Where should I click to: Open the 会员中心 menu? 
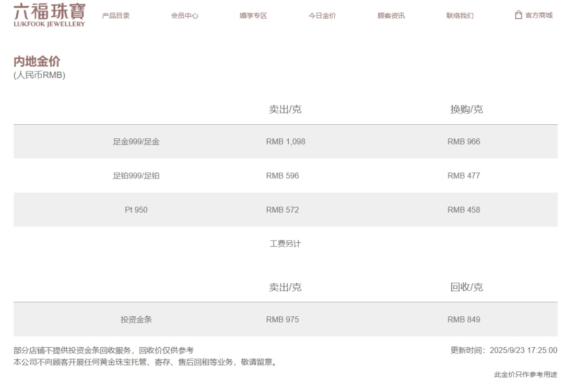[185, 16]
